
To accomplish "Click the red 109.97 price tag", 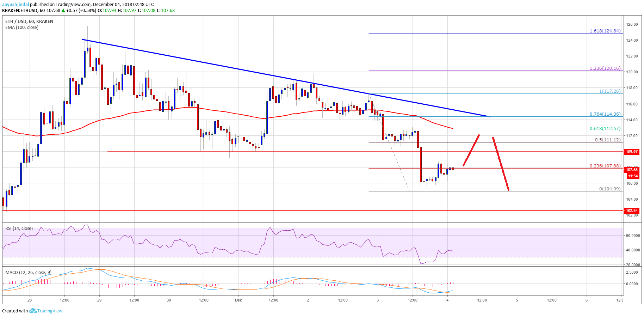I will (631, 152).
